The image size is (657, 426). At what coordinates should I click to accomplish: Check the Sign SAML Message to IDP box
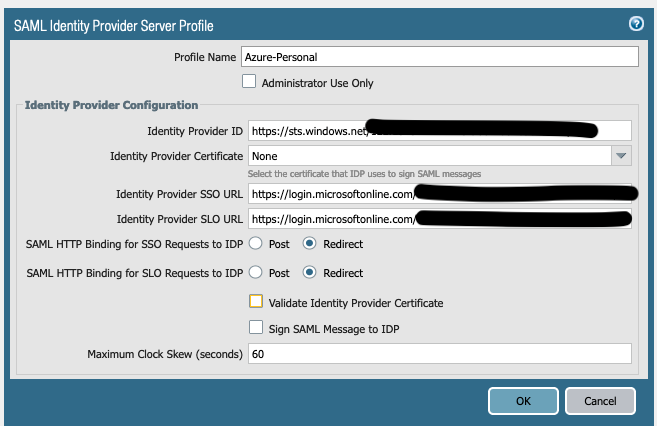point(256,327)
